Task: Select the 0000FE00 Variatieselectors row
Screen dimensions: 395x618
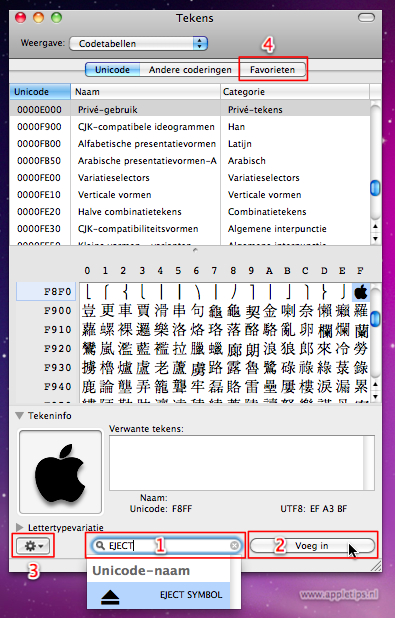Action: tap(189, 177)
